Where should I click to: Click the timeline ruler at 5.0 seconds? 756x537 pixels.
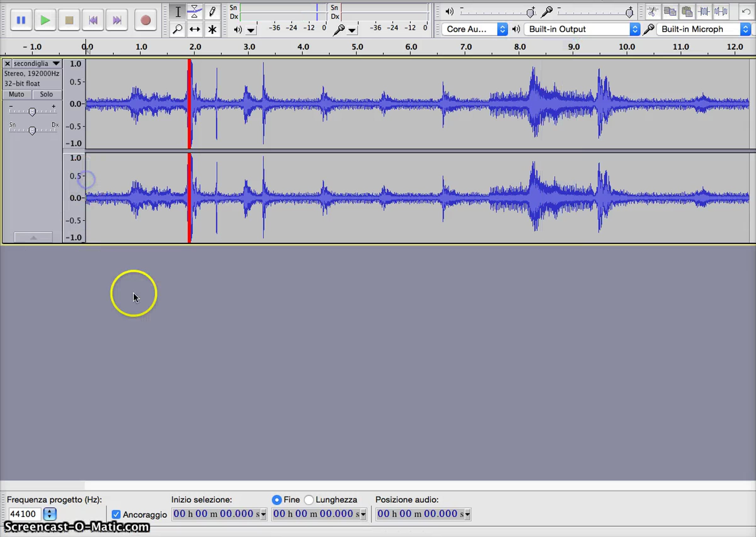[357, 47]
